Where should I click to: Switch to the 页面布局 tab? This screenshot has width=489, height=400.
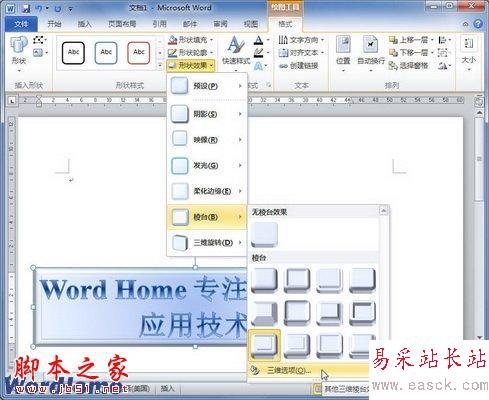(122, 24)
